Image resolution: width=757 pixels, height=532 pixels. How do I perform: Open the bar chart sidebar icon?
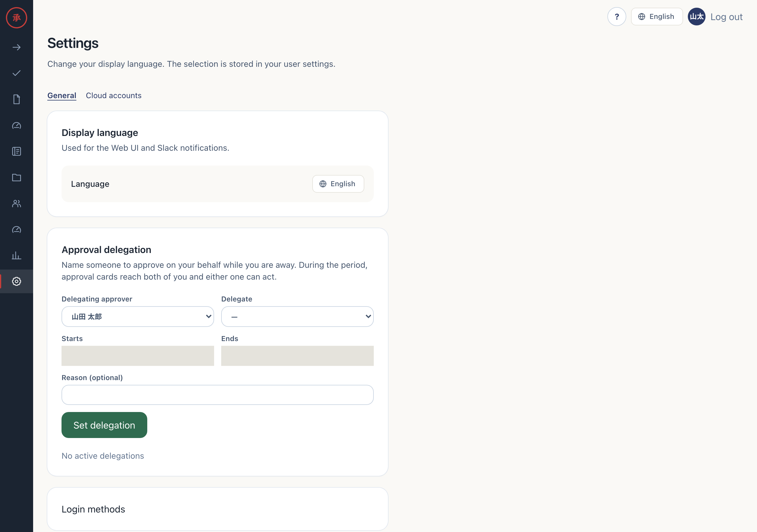pyautogui.click(x=17, y=255)
